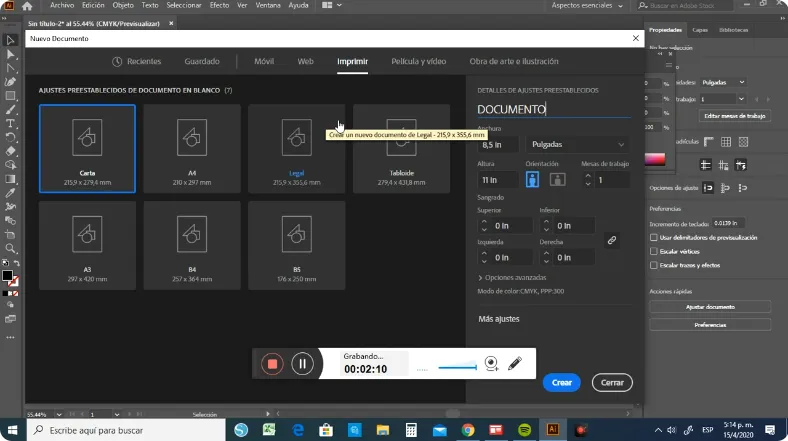Pause the screen recording
Screen dimensions: 788x441
[302, 363]
